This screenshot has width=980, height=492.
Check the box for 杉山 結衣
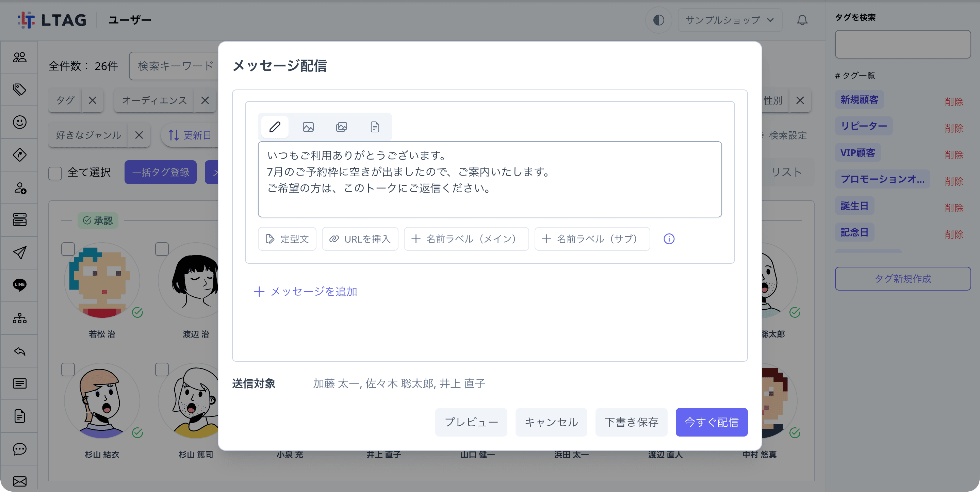point(68,370)
